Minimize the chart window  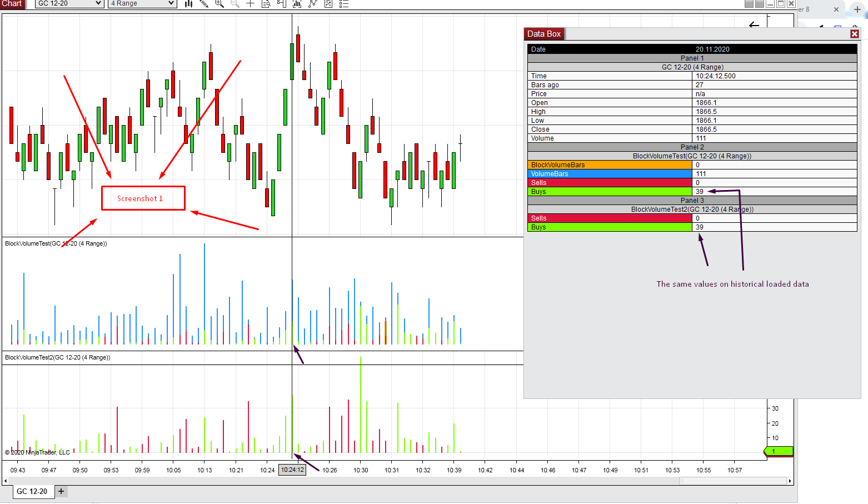pos(770,3)
